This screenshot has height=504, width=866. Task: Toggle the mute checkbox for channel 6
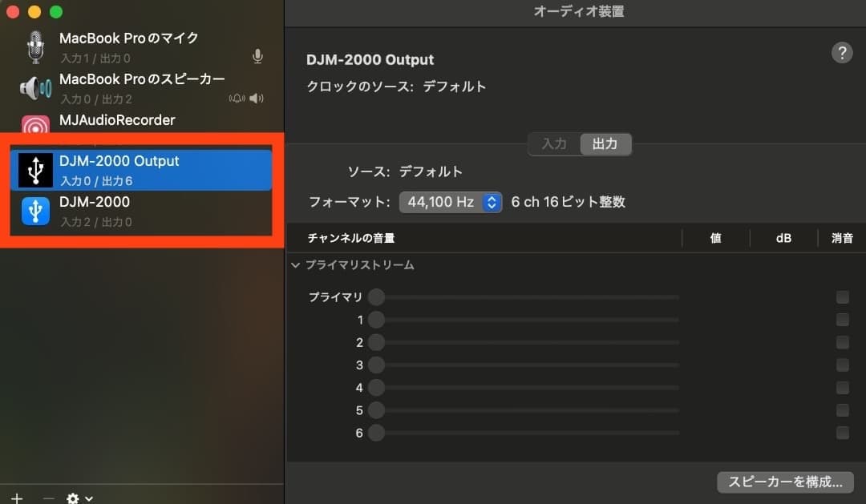pyautogui.click(x=841, y=433)
